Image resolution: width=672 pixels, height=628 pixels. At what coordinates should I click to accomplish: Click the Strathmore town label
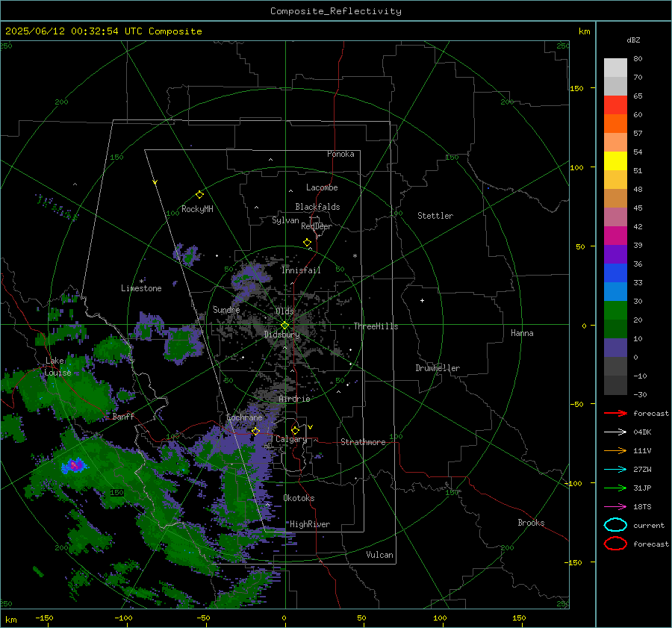(363, 442)
